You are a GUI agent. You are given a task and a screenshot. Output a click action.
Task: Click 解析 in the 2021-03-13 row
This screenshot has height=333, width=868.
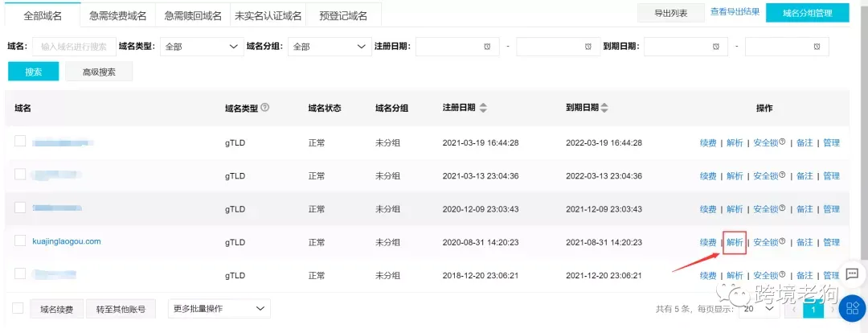[735, 175]
